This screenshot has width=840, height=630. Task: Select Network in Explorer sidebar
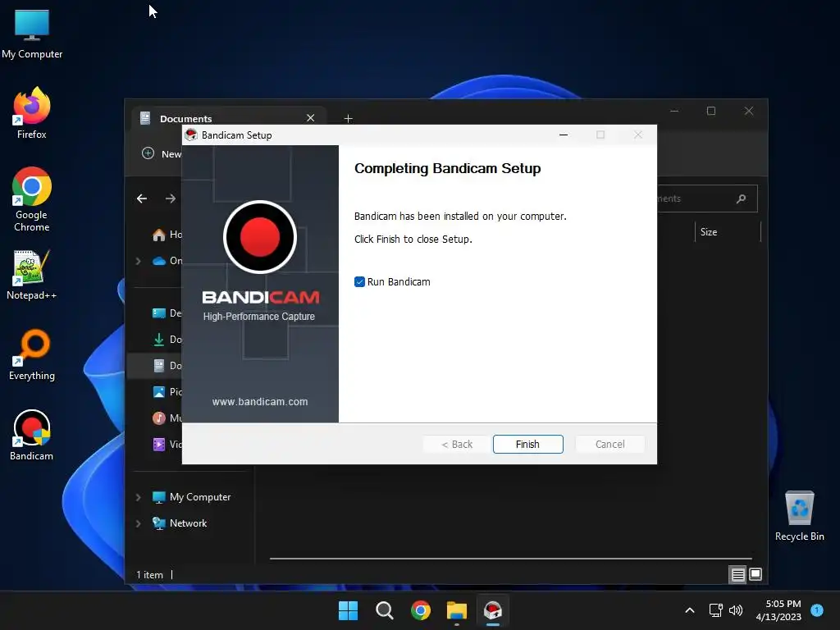(x=180, y=523)
